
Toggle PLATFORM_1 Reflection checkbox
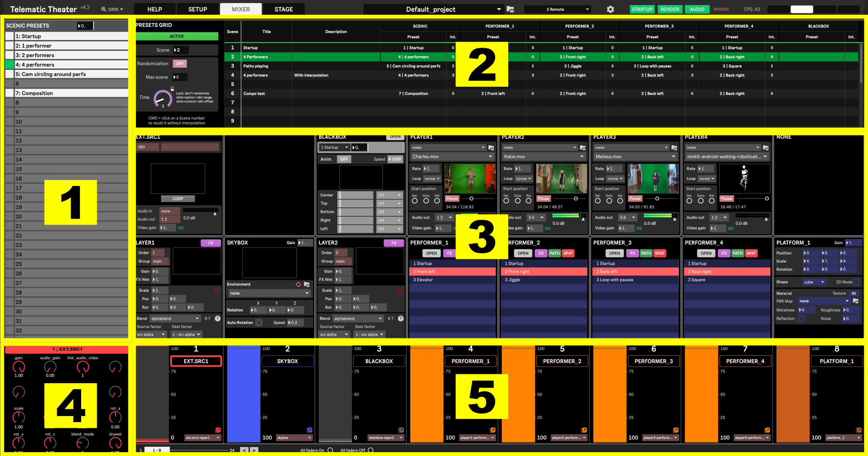click(x=802, y=318)
